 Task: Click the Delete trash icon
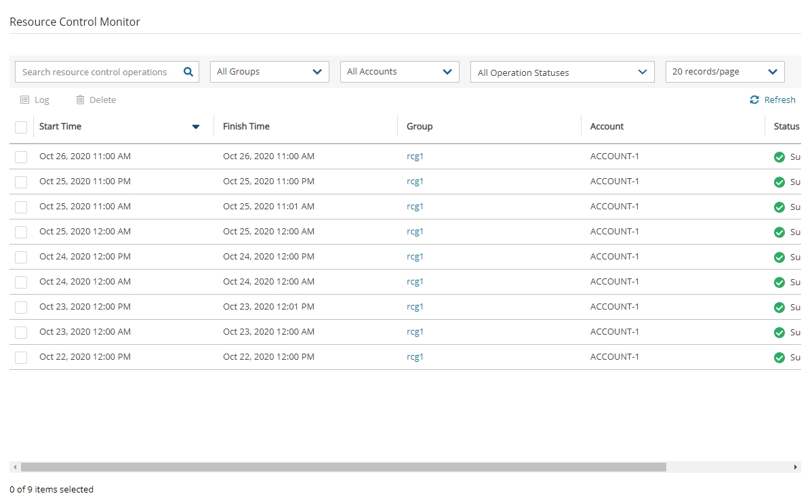(80, 100)
